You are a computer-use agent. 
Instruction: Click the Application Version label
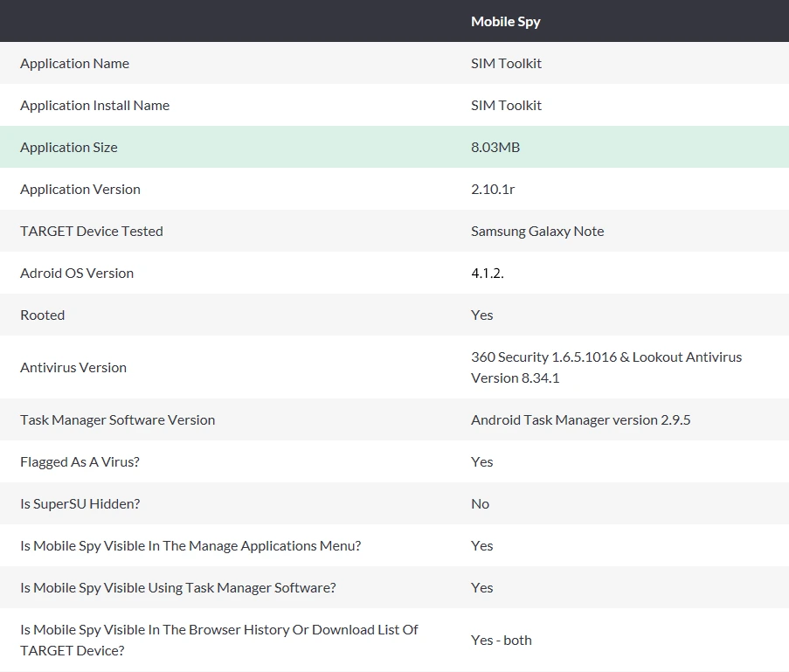pyautogui.click(x=80, y=190)
